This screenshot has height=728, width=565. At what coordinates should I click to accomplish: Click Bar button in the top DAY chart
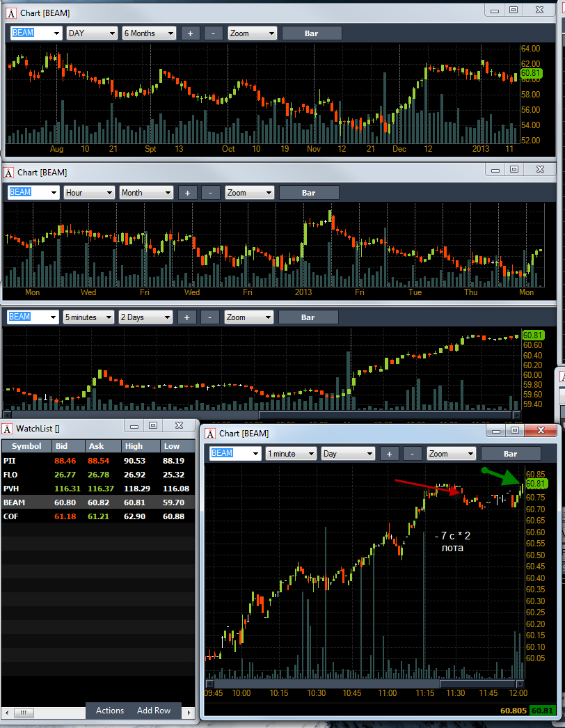pyautogui.click(x=312, y=33)
